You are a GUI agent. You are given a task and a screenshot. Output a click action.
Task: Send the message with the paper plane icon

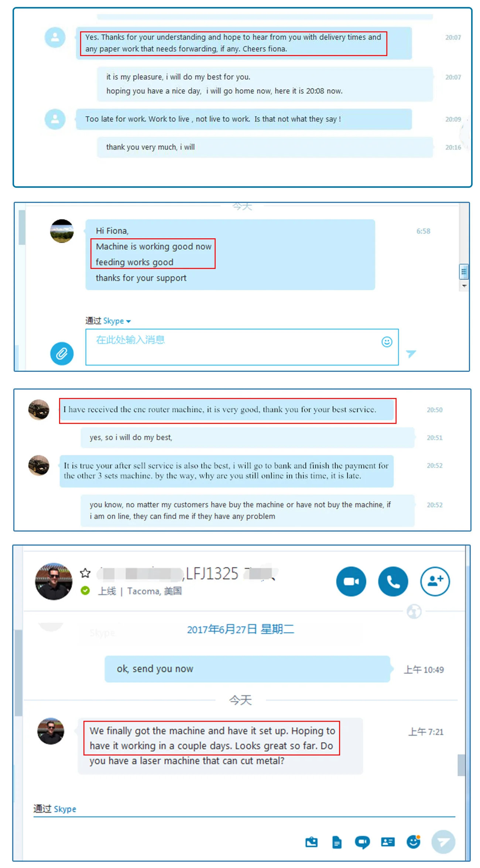coord(411,353)
